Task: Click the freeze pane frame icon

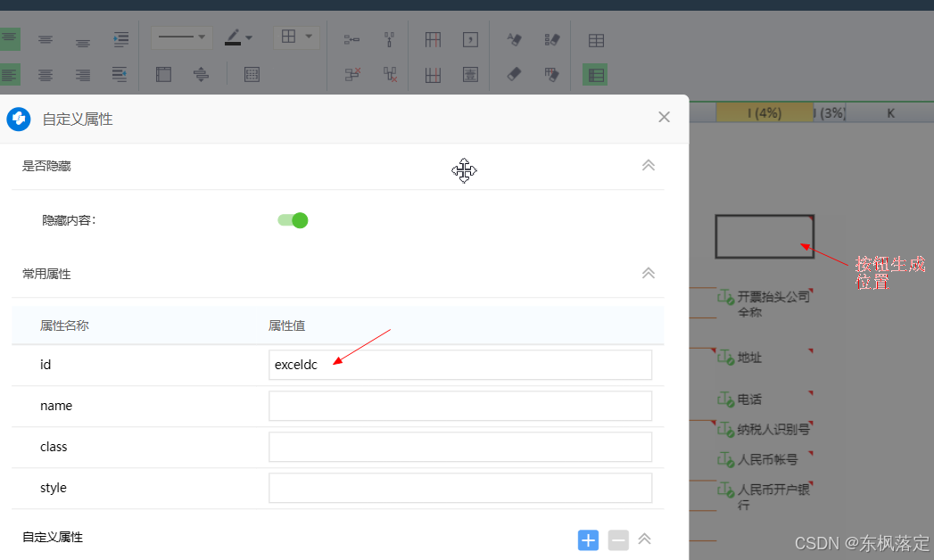Action: 163,74
